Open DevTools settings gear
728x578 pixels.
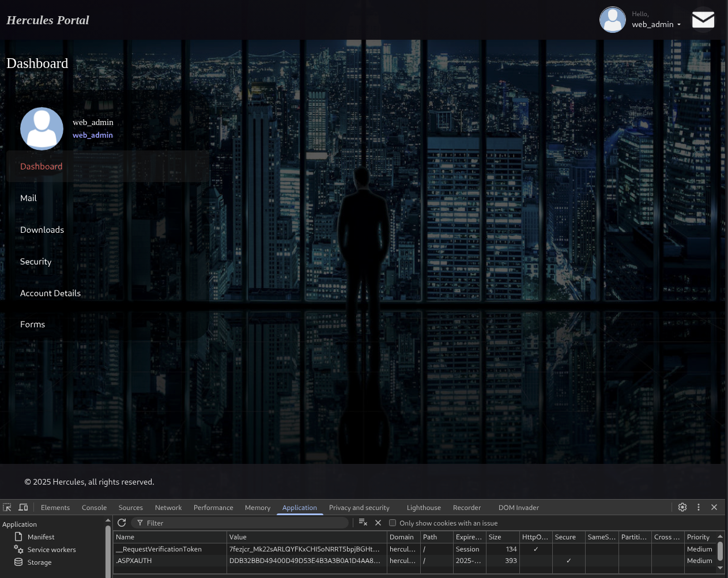tap(682, 507)
